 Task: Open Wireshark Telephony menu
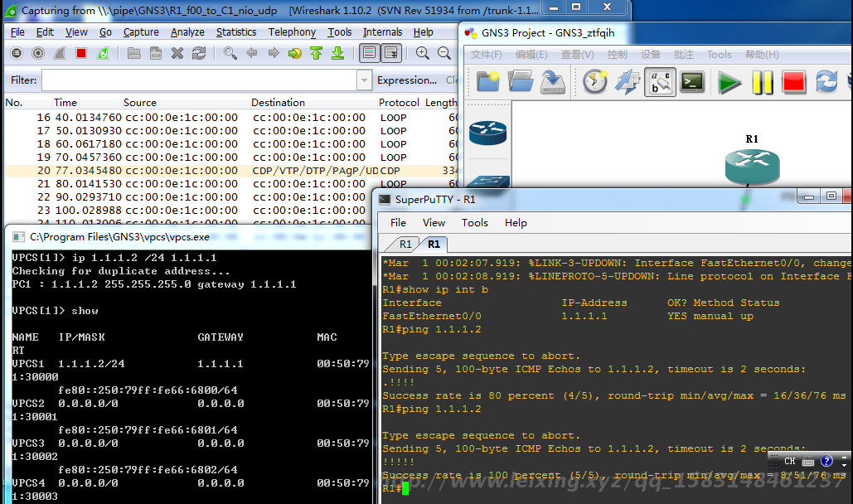pos(292,32)
